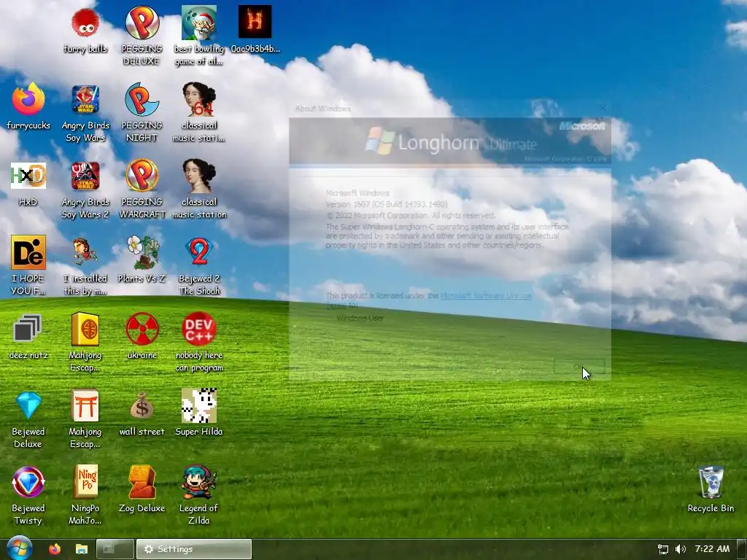Open the DEV C++ nobody here can program icon
This screenshot has width=747, height=560.
[199, 343]
